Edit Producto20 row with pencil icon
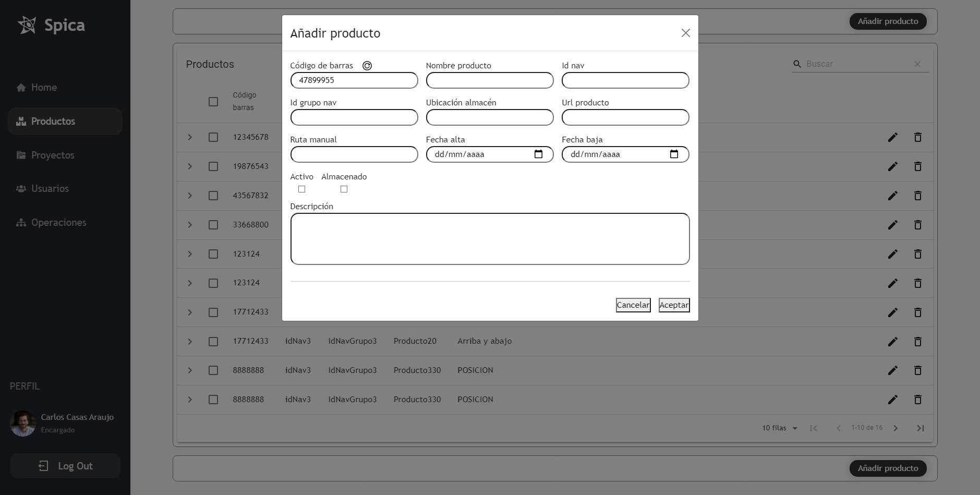Image resolution: width=980 pixels, height=495 pixels. (892, 342)
